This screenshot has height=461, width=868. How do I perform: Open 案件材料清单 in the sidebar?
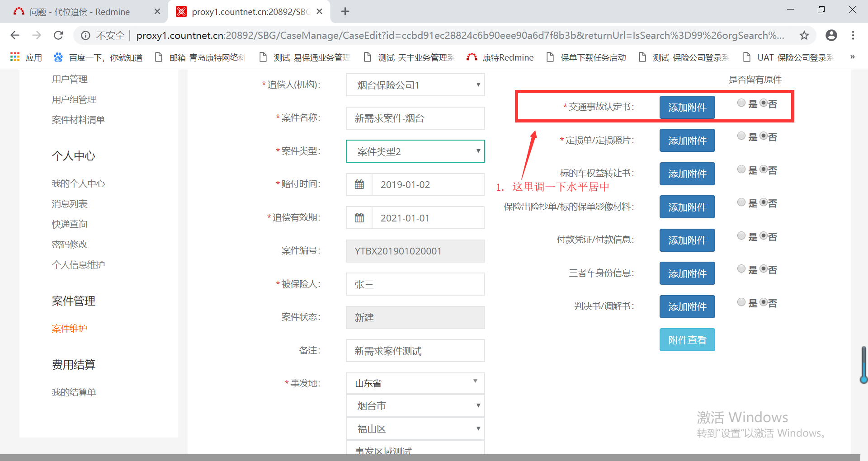[78, 120]
